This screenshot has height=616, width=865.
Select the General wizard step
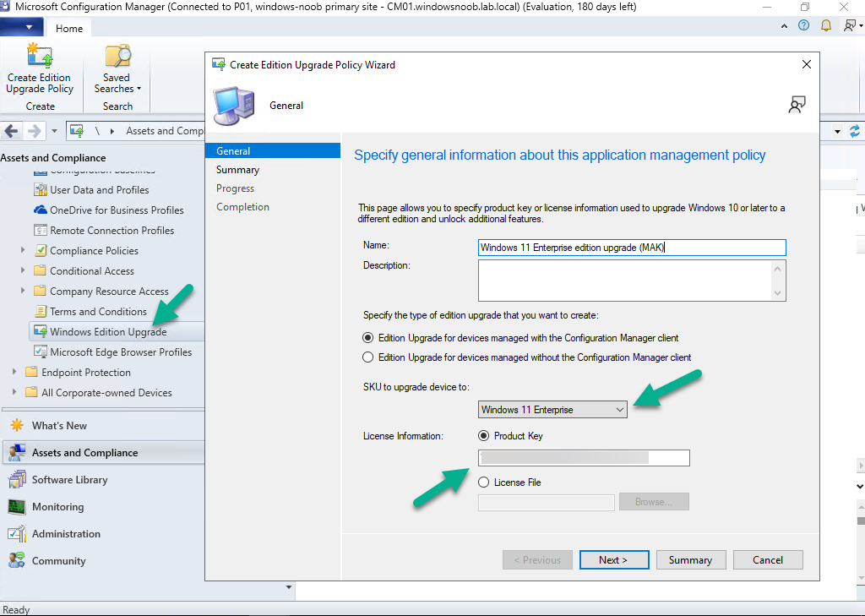(x=273, y=150)
